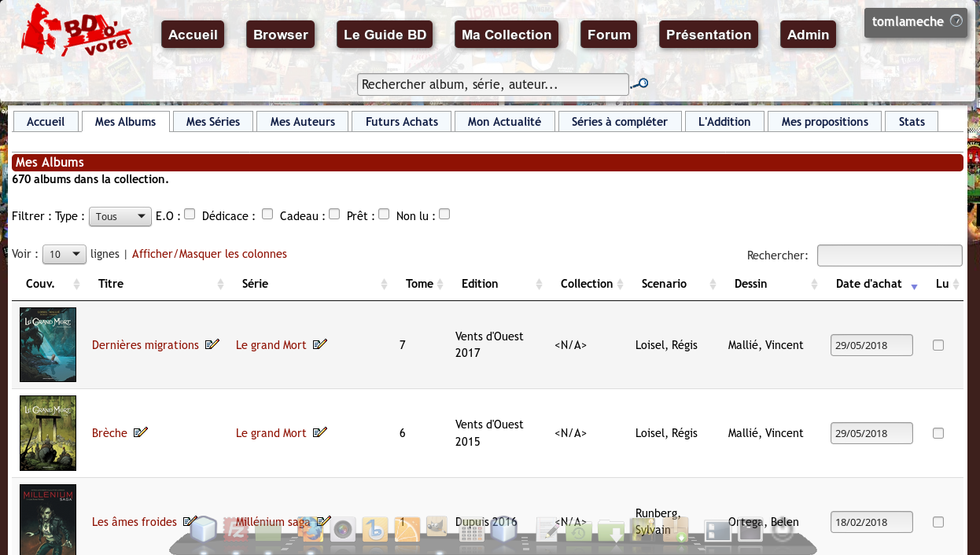The height and width of the screenshot is (555, 980).
Task: Click the magnifier search icon
Action: coord(640,84)
